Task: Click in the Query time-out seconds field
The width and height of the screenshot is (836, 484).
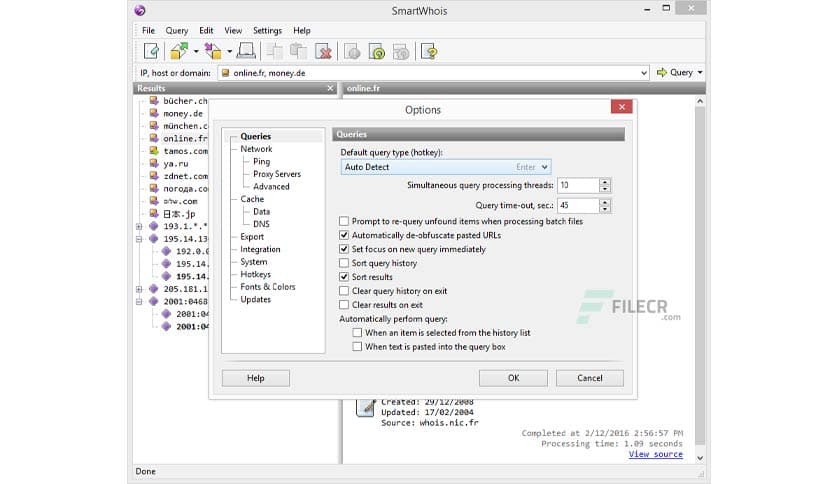Action: (x=578, y=205)
